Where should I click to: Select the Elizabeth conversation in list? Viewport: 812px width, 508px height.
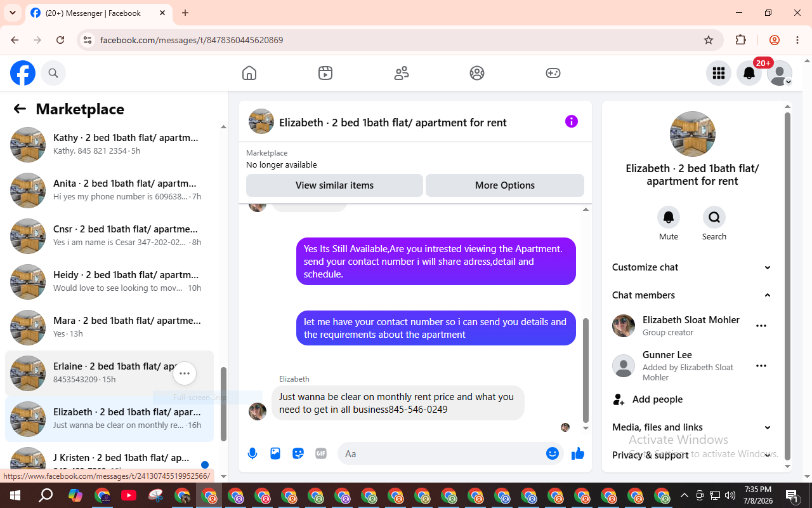pyautogui.click(x=109, y=419)
